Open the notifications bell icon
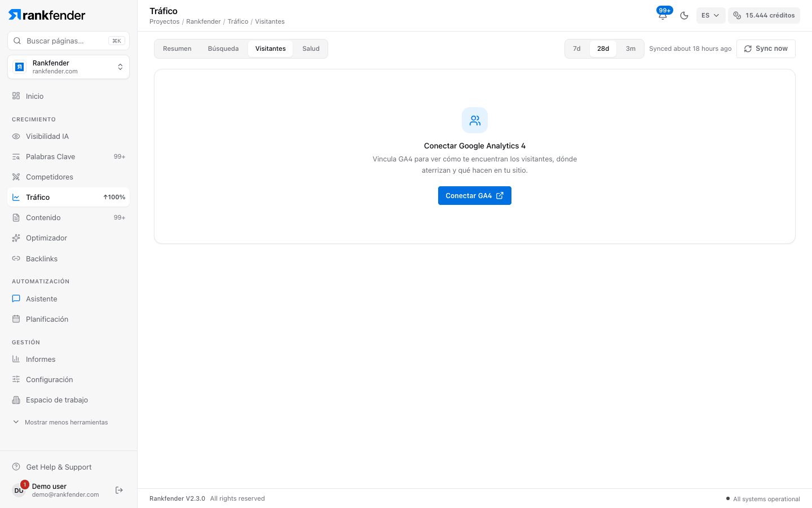Viewport: 812px width, 508px height. click(x=663, y=15)
